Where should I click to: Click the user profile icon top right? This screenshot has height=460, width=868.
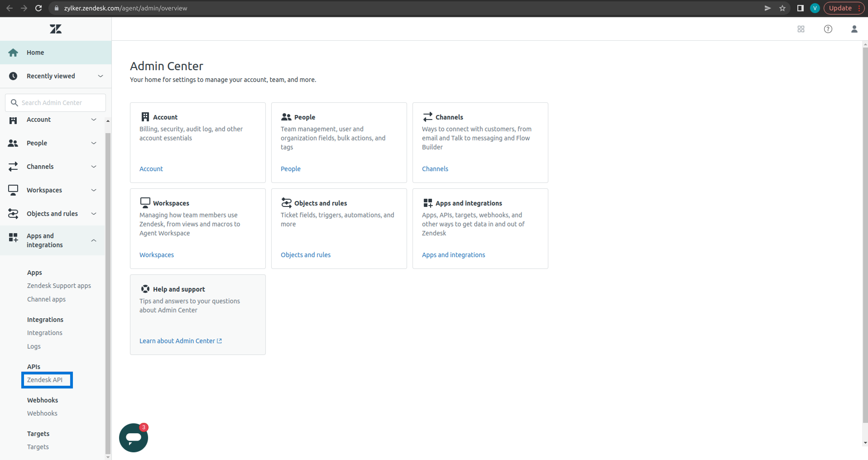coord(854,29)
